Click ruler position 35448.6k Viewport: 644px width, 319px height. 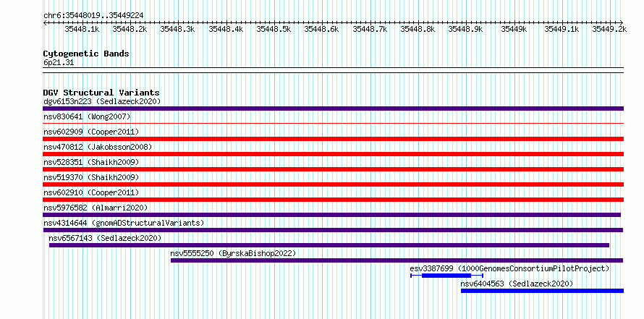click(x=321, y=29)
